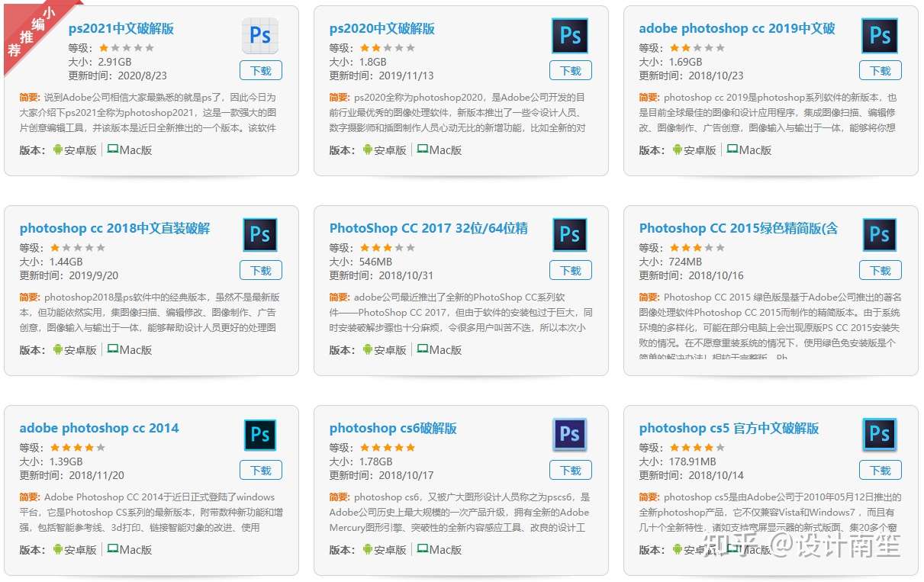Click update date 2019/11/13
The width and height of the screenshot is (924, 582).
coord(406,76)
